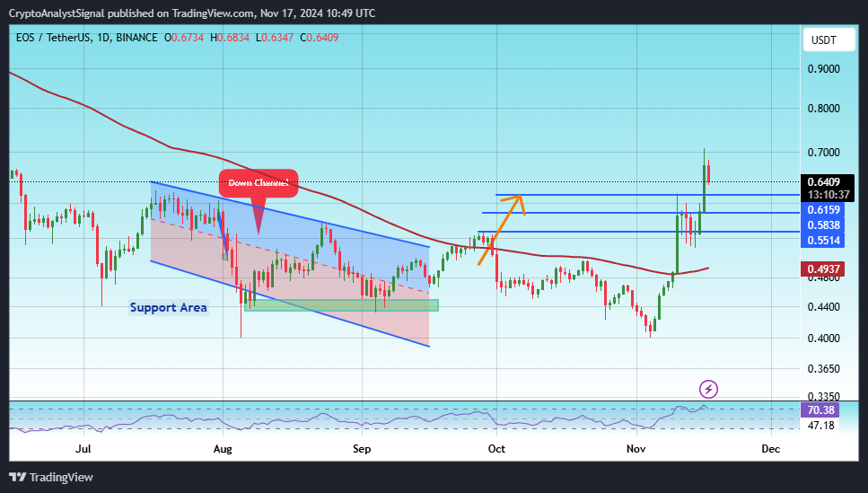Click the blue 0.6159 price level label

click(823, 210)
